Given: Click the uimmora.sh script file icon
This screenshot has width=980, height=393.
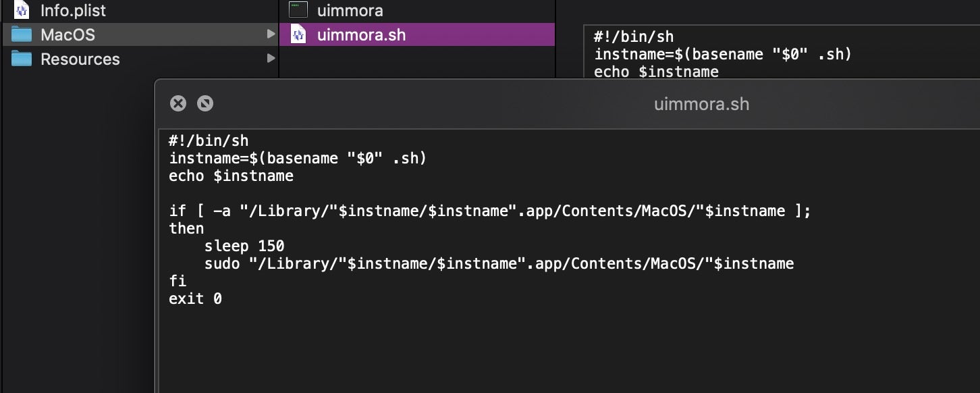Looking at the screenshot, I should coord(298,34).
